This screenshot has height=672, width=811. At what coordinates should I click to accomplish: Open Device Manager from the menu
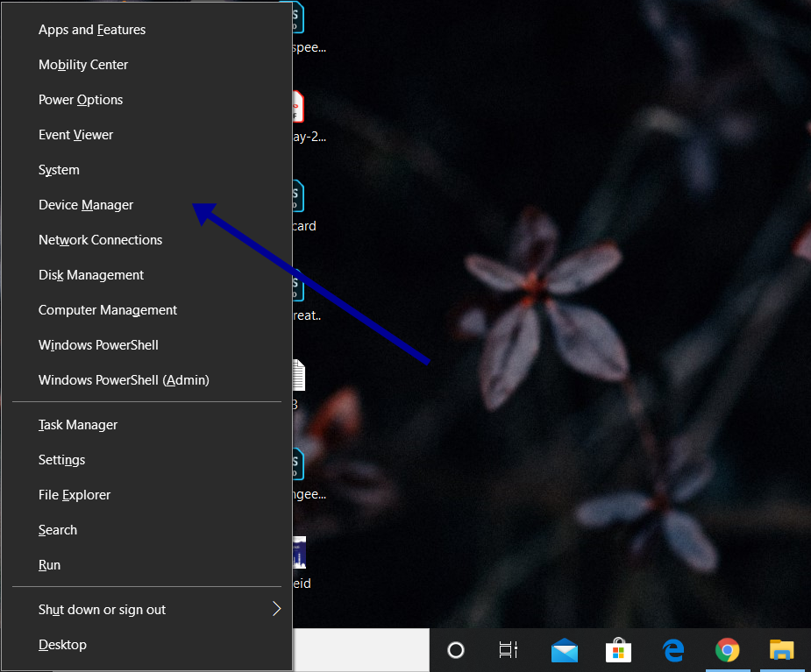(x=85, y=204)
